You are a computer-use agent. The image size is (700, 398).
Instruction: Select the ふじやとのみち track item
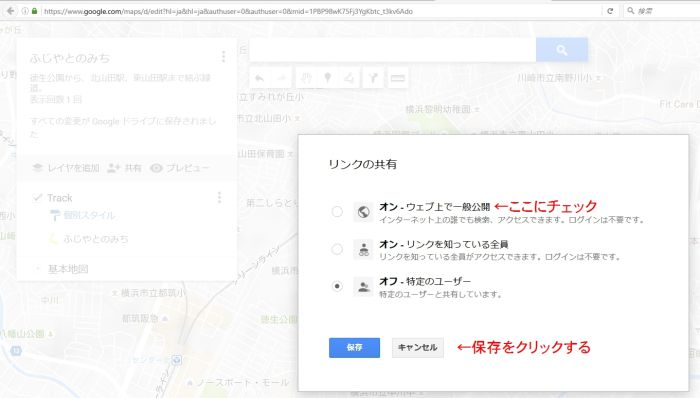pos(89,239)
